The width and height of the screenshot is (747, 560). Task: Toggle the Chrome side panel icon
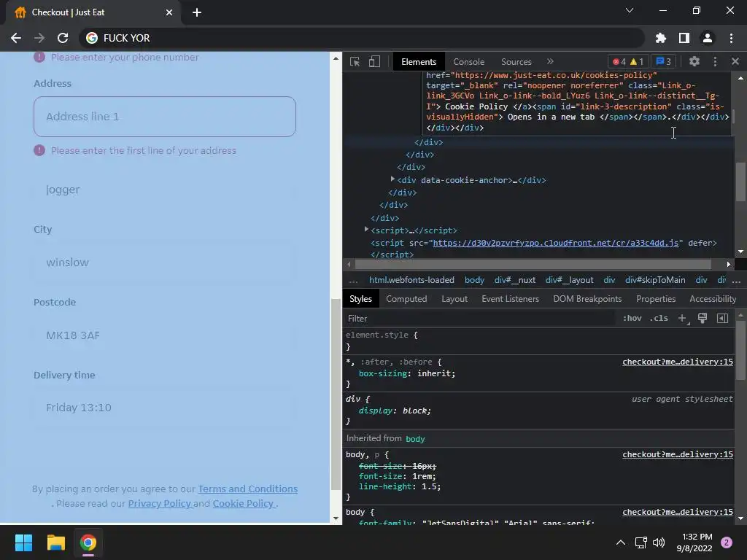pos(684,38)
